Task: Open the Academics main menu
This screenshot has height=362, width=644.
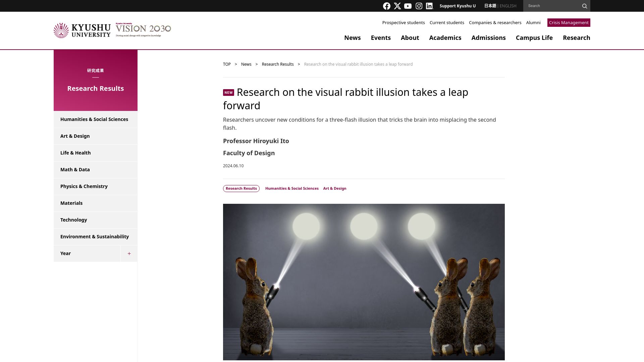Action: point(445,38)
